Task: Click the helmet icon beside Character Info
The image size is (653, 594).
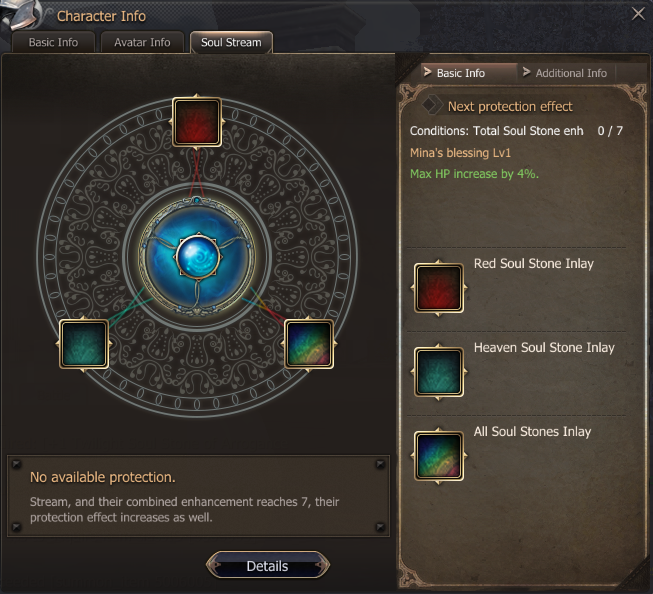Action: [x=23, y=16]
